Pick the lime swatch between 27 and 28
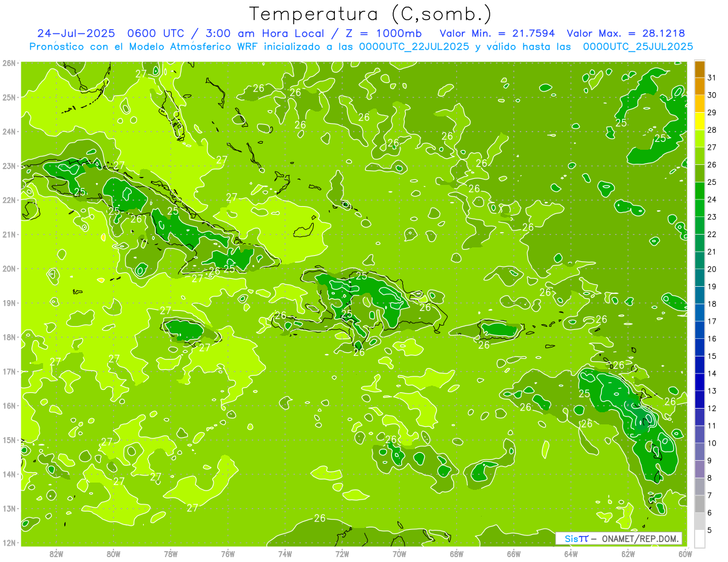The width and height of the screenshot is (728, 562). [x=699, y=139]
